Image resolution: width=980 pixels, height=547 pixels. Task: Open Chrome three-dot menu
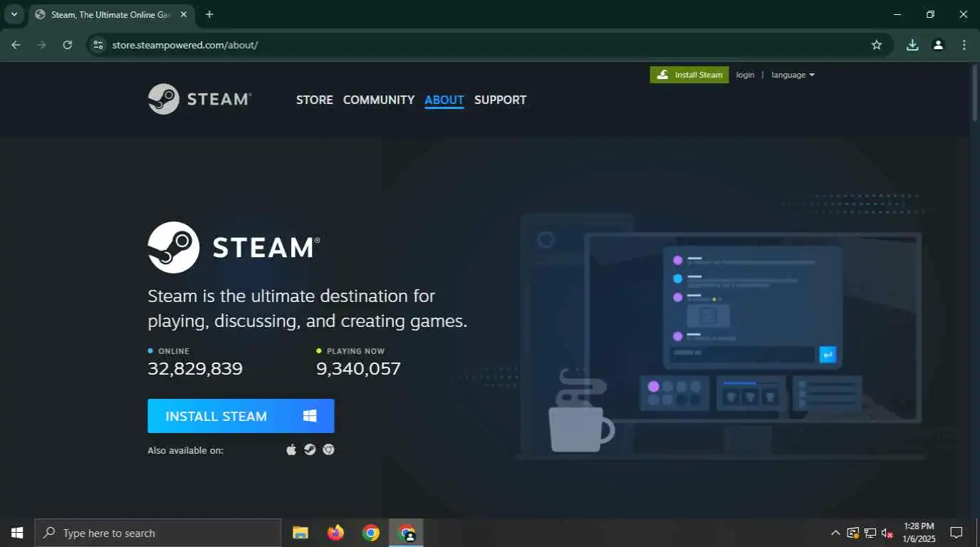point(964,45)
